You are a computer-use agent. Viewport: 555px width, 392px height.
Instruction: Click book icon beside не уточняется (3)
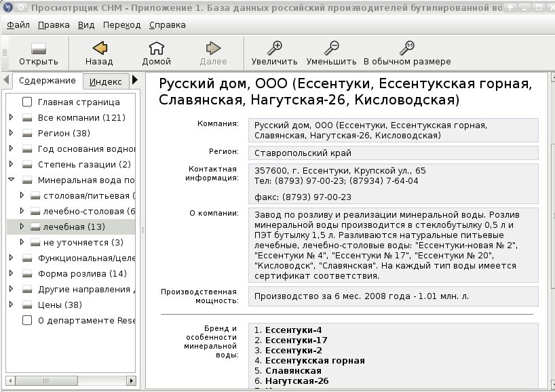pos(35,242)
